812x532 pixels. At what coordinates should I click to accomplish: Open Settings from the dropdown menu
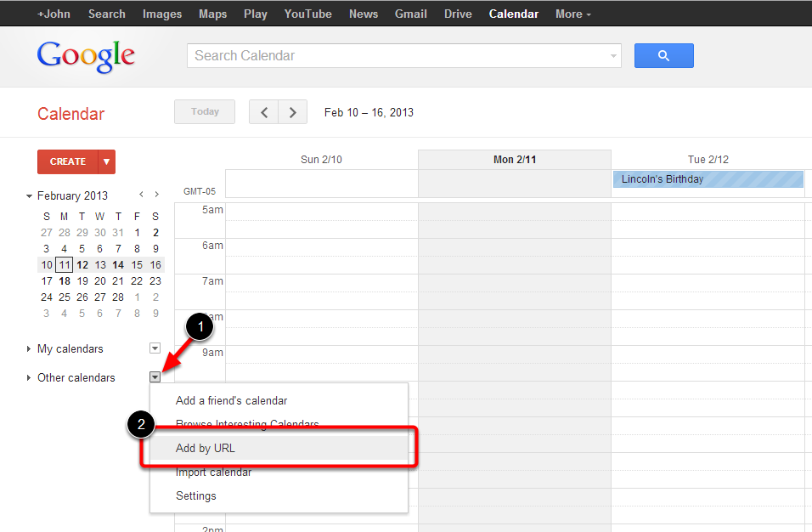(279, 495)
